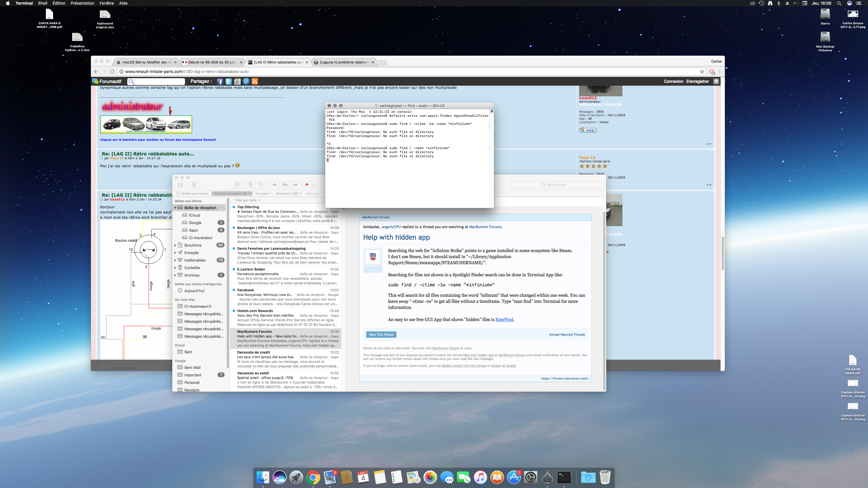The image size is (868, 488).
Task: Switch to Décret no 95-826 Chrome tab
Action: [x=211, y=62]
